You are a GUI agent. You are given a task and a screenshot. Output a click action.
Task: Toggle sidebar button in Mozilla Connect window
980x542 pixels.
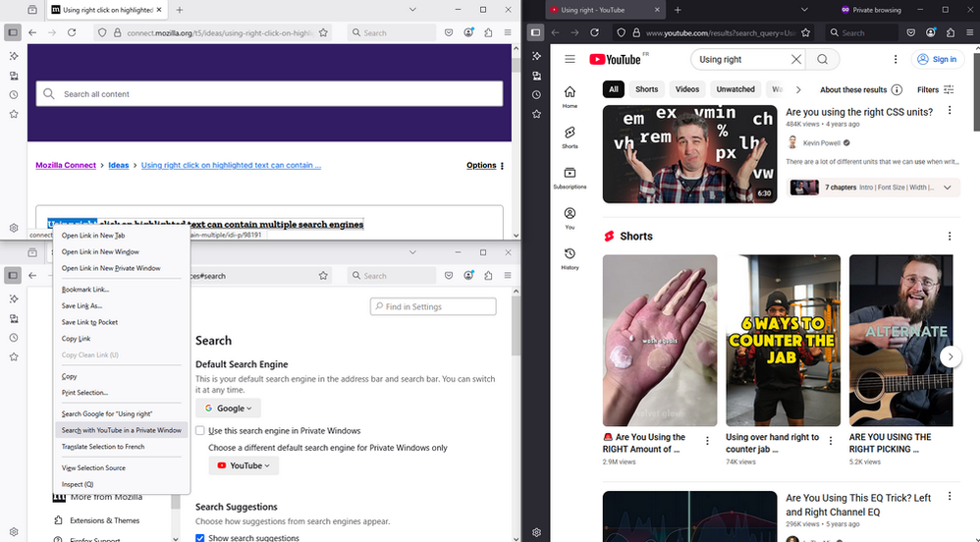(13, 32)
